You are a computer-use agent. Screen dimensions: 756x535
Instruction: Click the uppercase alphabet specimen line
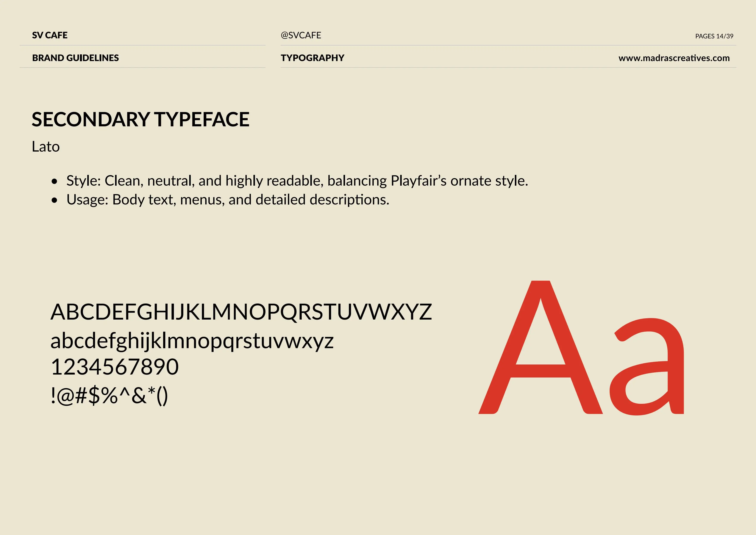pos(241,312)
